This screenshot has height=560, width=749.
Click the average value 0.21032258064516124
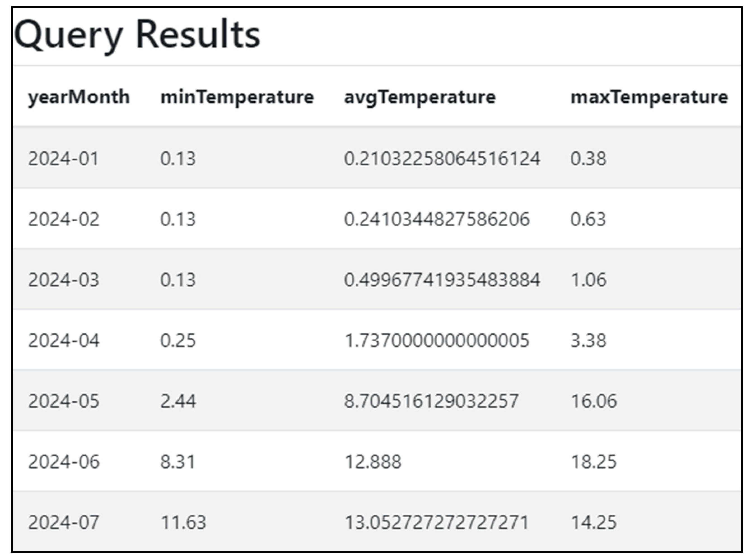442,158
